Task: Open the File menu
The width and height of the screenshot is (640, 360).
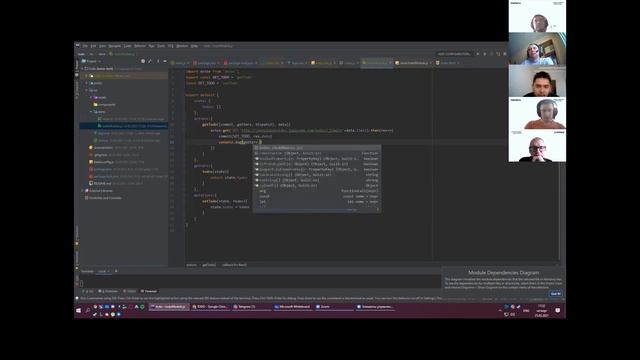Action: [x=85, y=46]
